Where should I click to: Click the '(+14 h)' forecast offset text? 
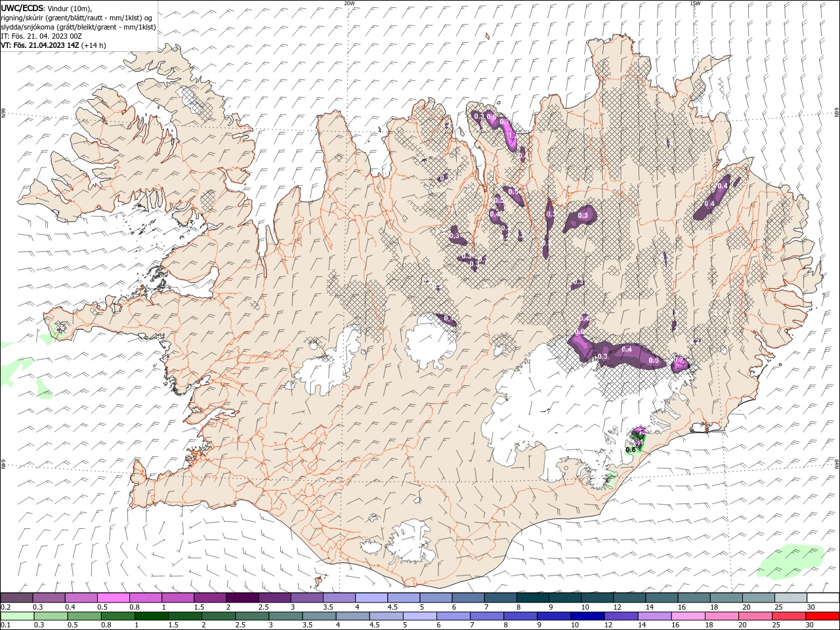[x=94, y=45]
